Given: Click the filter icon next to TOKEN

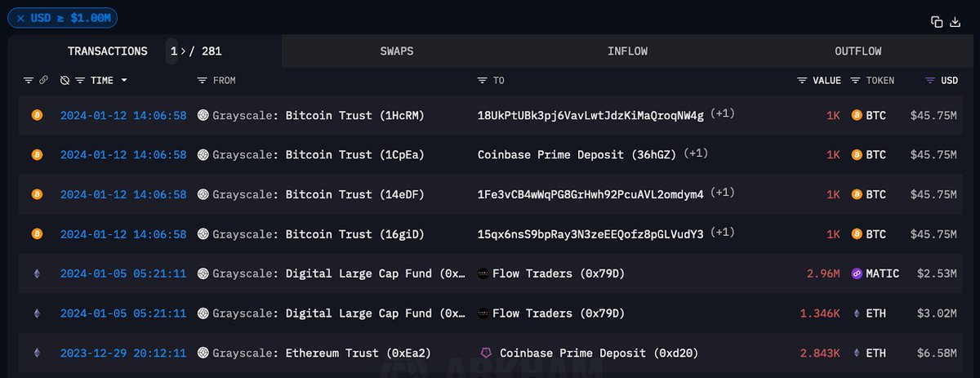Looking at the screenshot, I should coord(856,81).
